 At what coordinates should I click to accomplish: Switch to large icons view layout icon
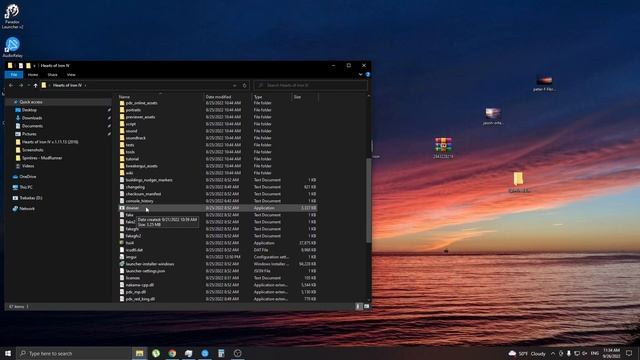[366, 306]
